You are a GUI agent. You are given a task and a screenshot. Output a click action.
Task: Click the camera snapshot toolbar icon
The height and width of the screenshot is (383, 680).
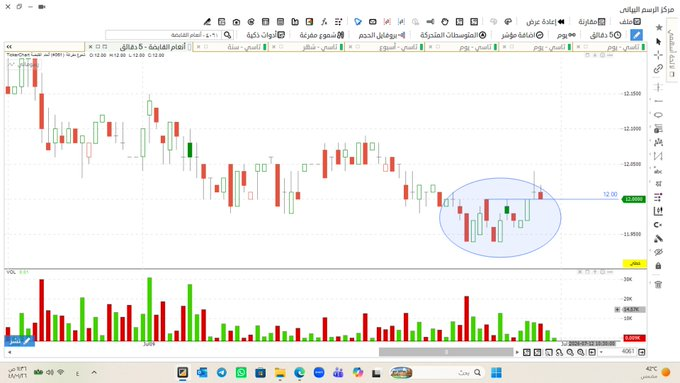pyautogui.click(x=236, y=22)
